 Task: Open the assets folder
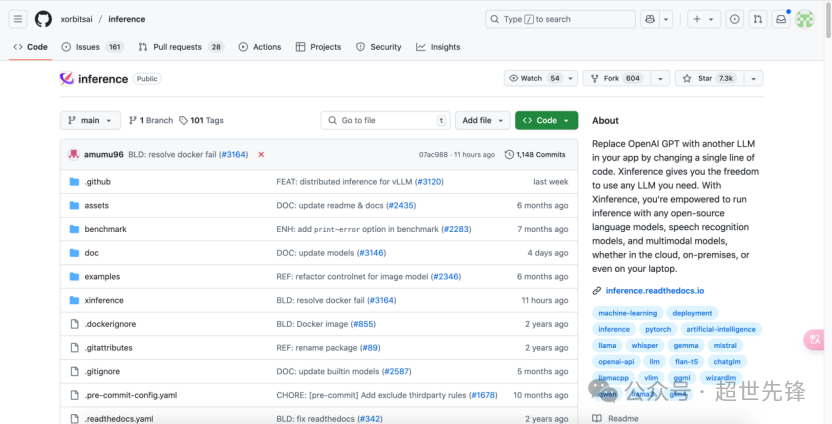(x=97, y=205)
